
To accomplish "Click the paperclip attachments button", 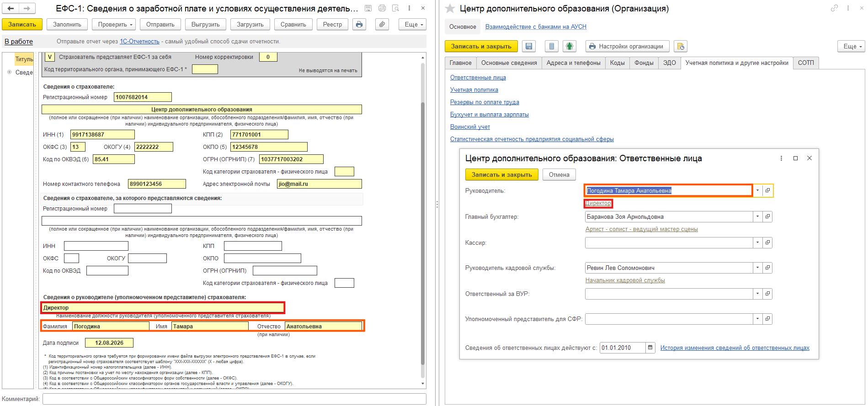I will tap(382, 24).
